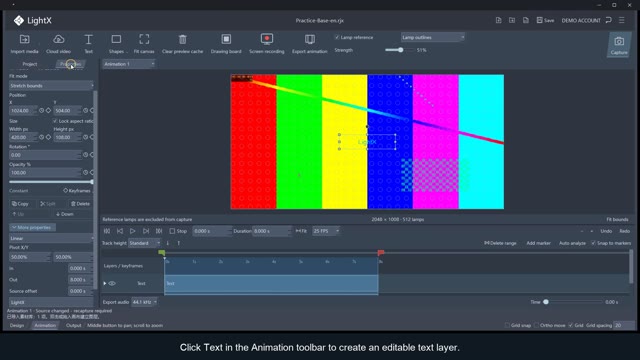Click the Undo button
This screenshot has width=640, height=360.
[x=606, y=231]
